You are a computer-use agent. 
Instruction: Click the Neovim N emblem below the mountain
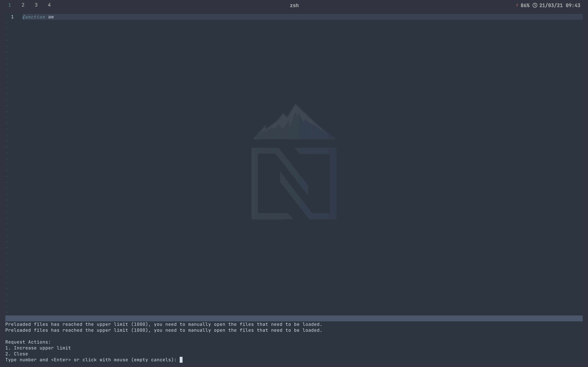pyautogui.click(x=294, y=183)
